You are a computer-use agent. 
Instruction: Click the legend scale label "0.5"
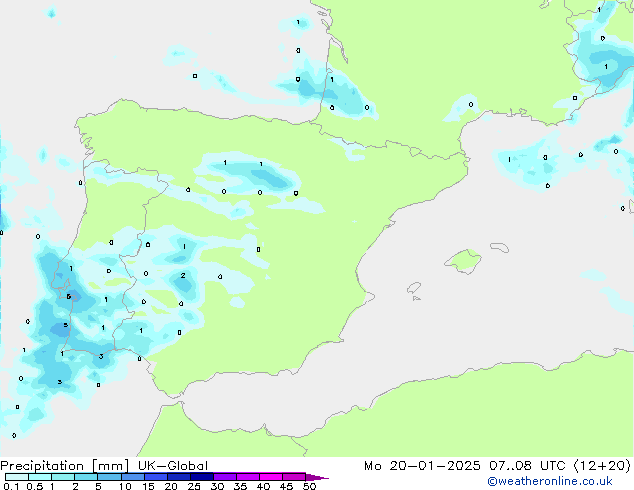35,486
